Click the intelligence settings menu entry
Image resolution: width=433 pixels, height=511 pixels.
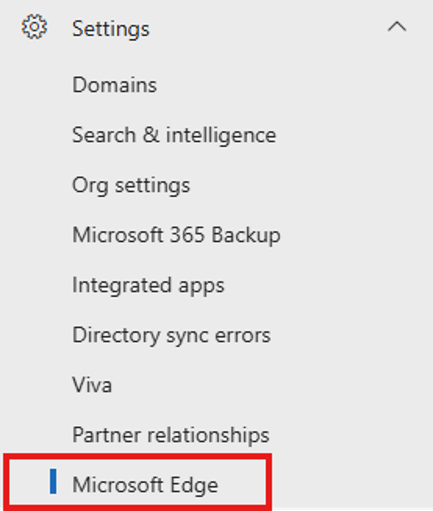174,135
